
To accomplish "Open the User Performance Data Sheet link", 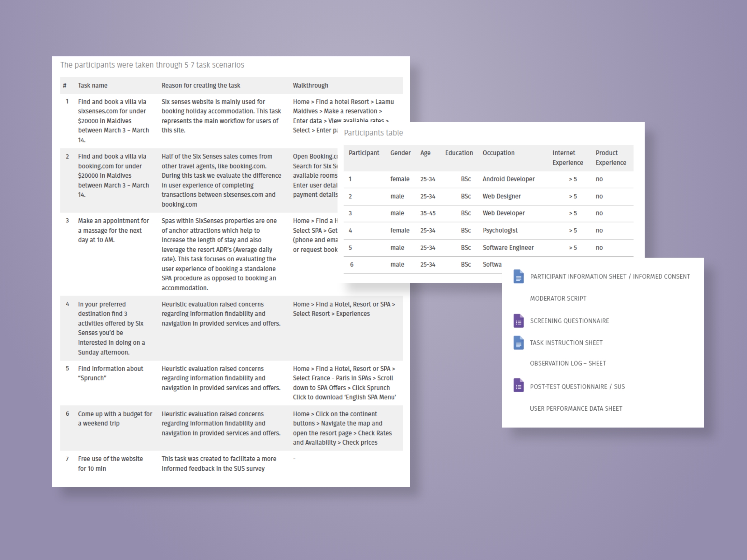I will [576, 408].
